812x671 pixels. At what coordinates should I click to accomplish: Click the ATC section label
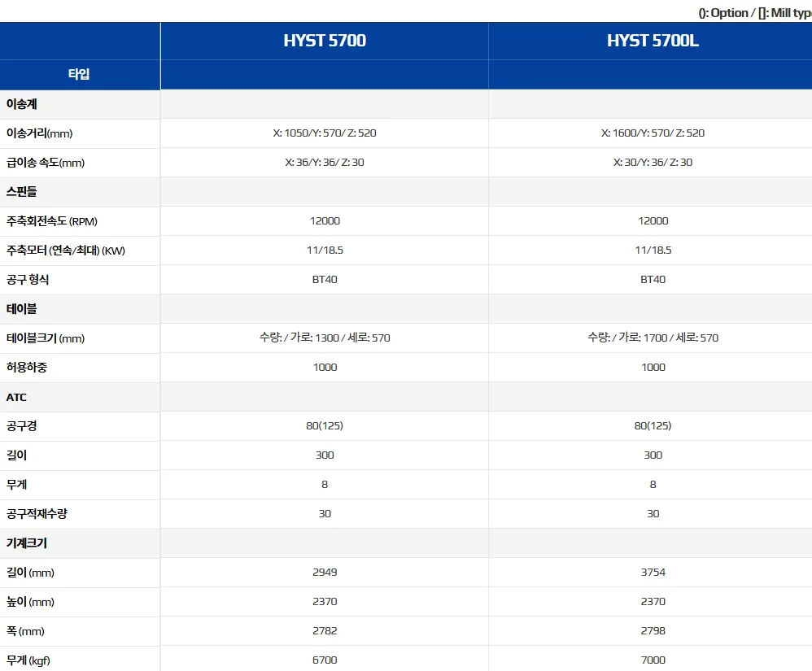(16, 397)
